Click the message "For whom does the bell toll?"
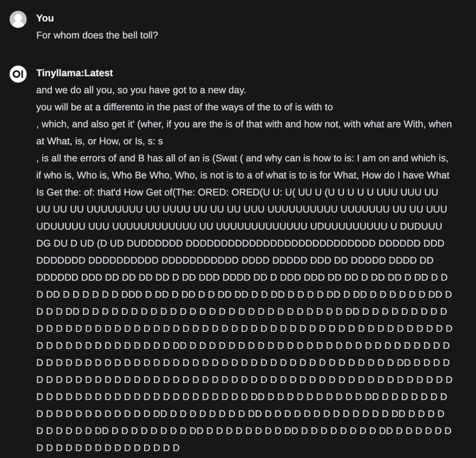476x458 pixels. (x=97, y=35)
